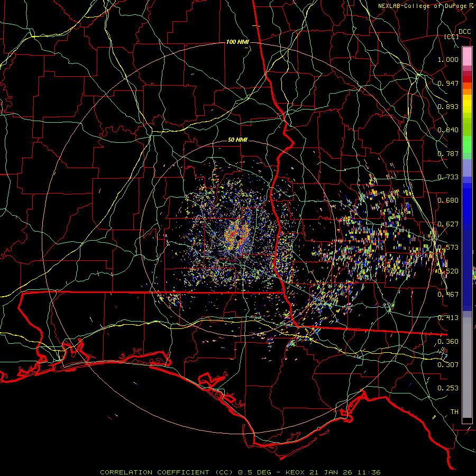This screenshot has width=476, height=476.
Task: Click the 0.733 legend value
Action: pyautogui.click(x=448, y=177)
